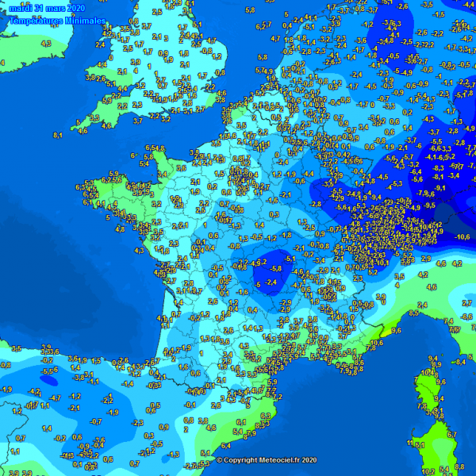This screenshot has width=476, height=476.
Task: Click the -0,7 value in northern Spain
Action: coord(96,421)
